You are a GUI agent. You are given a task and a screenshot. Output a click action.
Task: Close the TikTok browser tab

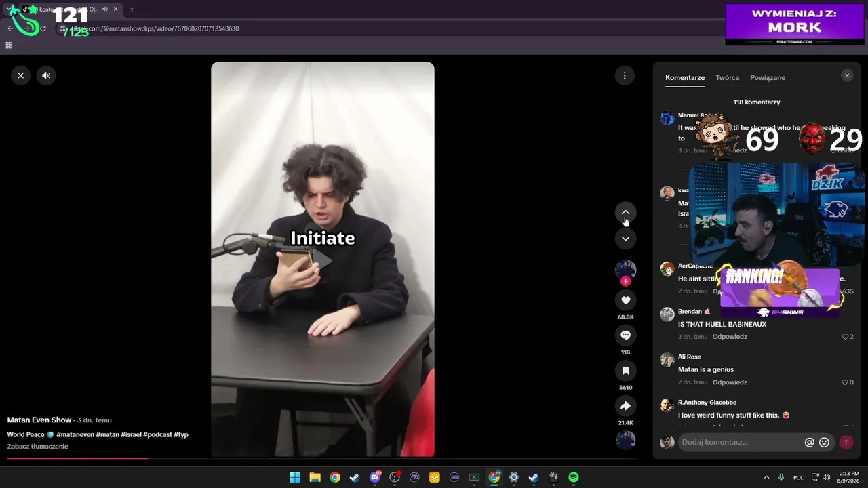coord(115,9)
